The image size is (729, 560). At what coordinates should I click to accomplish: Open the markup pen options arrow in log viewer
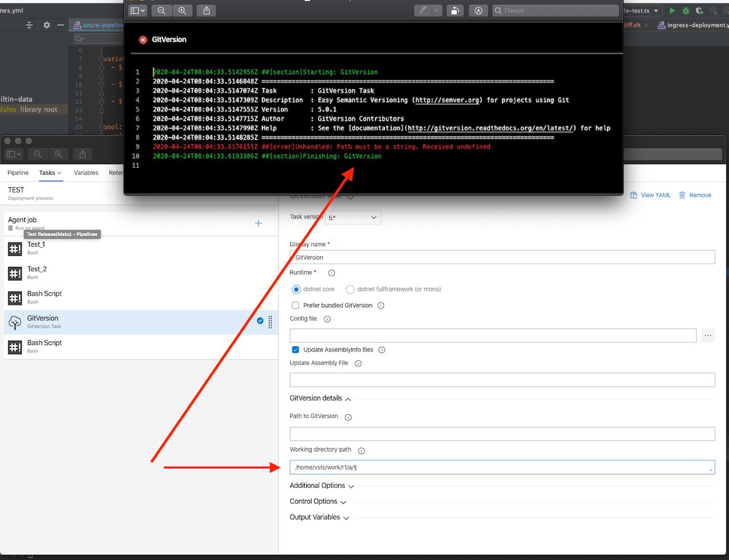437,10
